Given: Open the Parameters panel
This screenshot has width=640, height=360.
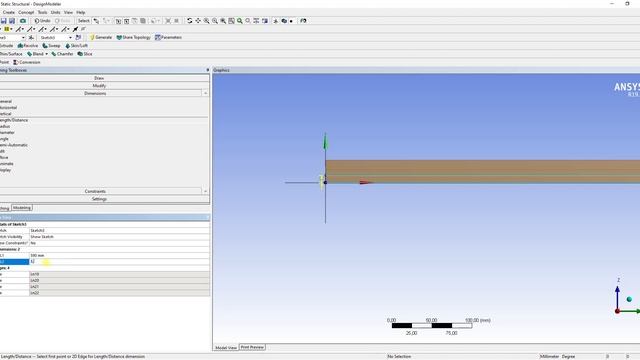Looking at the screenshot, I should (168, 38).
